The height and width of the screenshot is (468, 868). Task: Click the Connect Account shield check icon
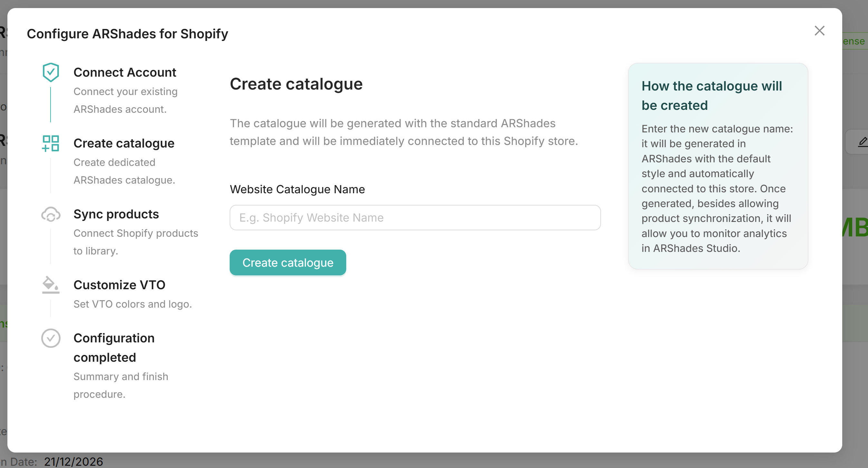pos(51,72)
